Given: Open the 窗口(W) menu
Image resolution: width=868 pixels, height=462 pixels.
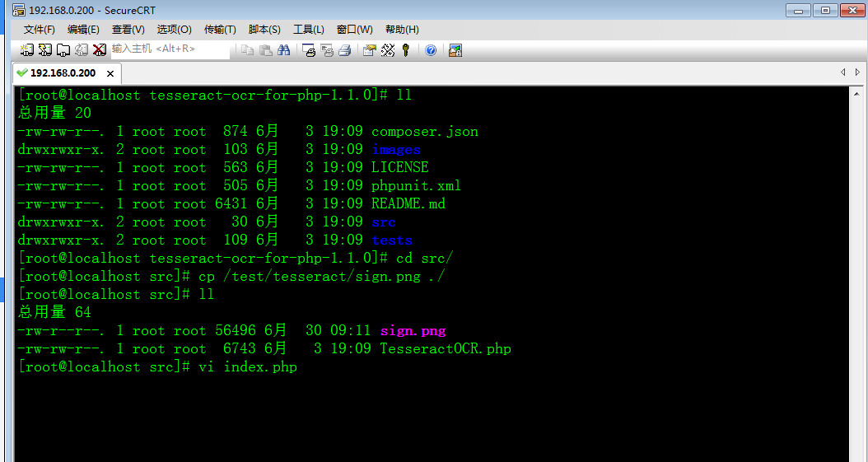Looking at the screenshot, I should click(x=355, y=30).
